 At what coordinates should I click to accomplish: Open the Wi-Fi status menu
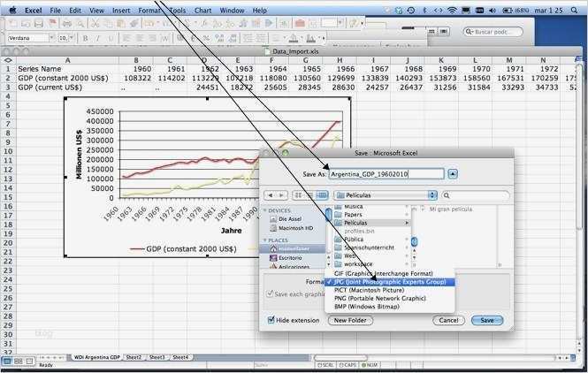click(452, 11)
